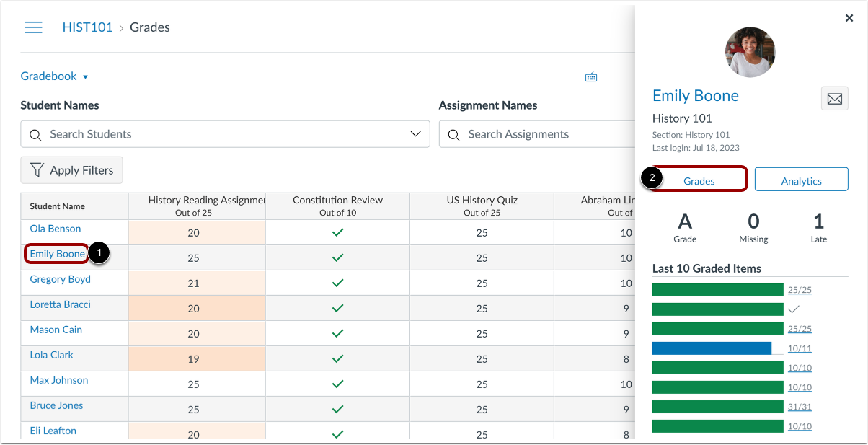Click the keyboard shortcuts icon
Viewport: 868px width, 445px height.
coord(591,76)
